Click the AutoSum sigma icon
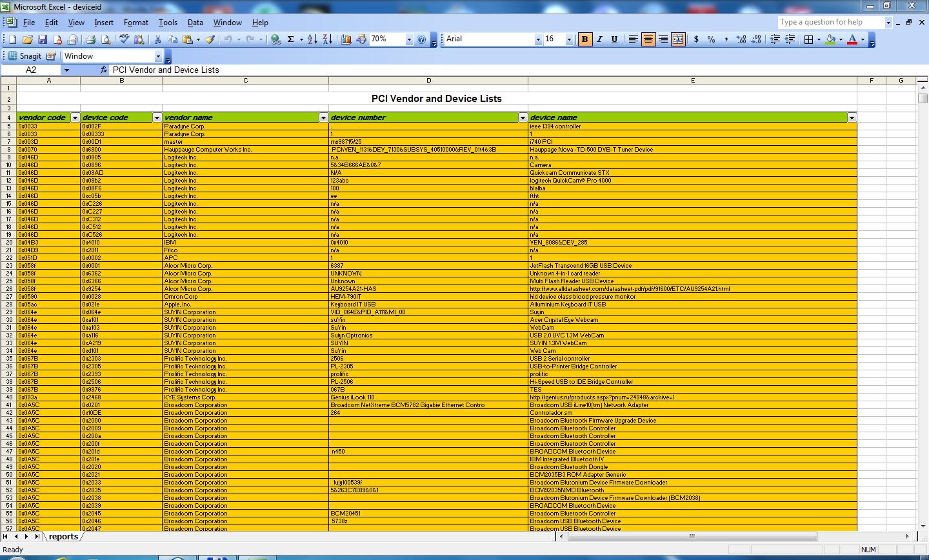This screenshot has width=929, height=560. [x=291, y=39]
